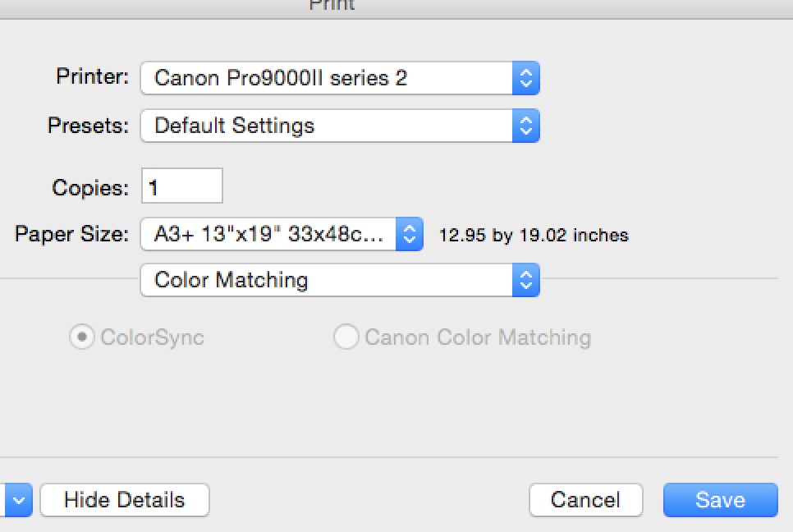Select the ColorSync radio button
Screen dimensions: 793x532
[x=81, y=337]
